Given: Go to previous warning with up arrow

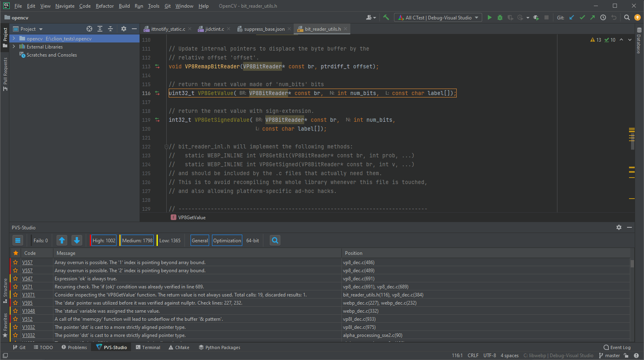Looking at the screenshot, I should pyautogui.click(x=62, y=240).
